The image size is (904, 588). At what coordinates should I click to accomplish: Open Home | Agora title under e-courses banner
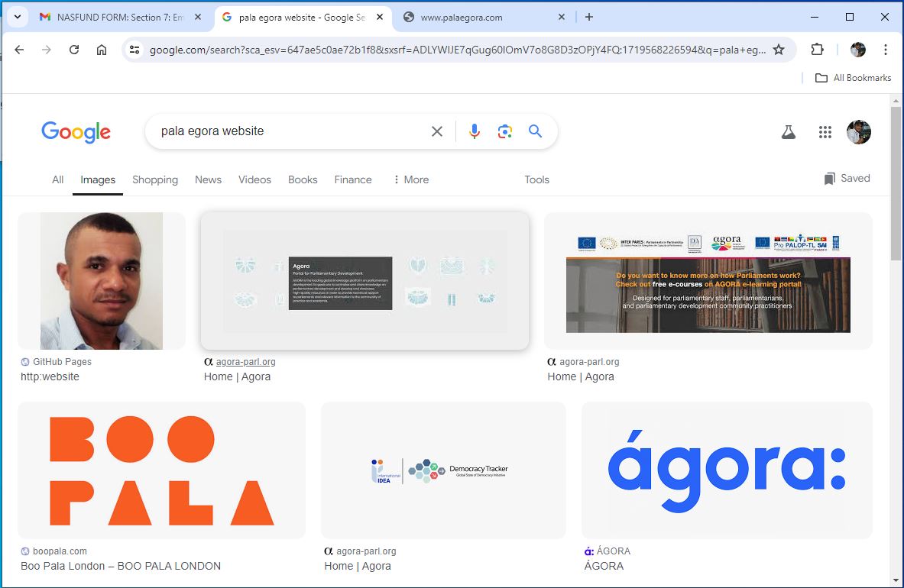581,376
